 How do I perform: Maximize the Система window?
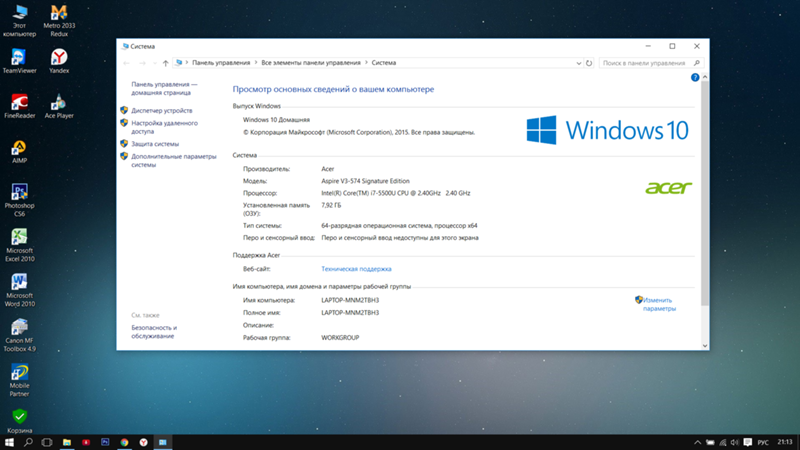click(672, 46)
